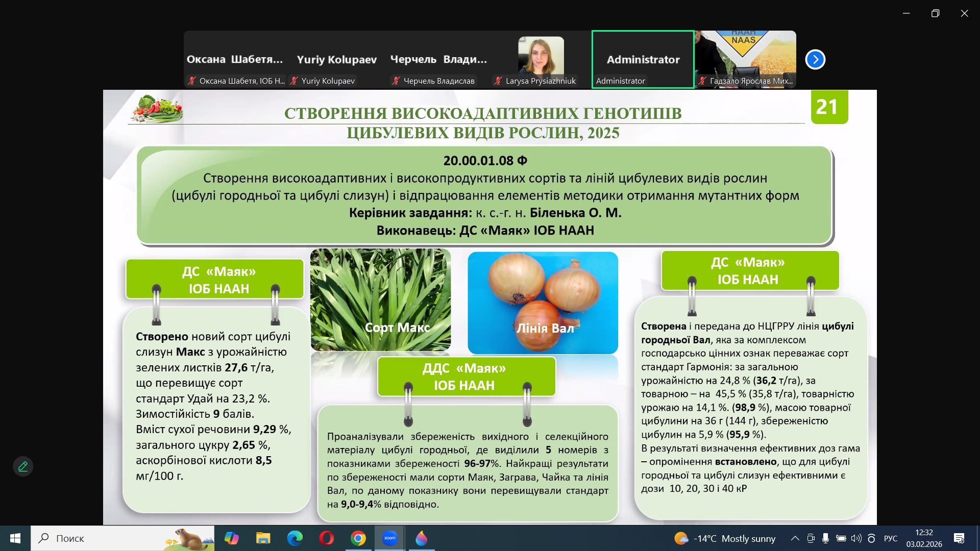The width and height of the screenshot is (980, 551).
Task: Click the microphone tray icon
Action: tap(825, 538)
